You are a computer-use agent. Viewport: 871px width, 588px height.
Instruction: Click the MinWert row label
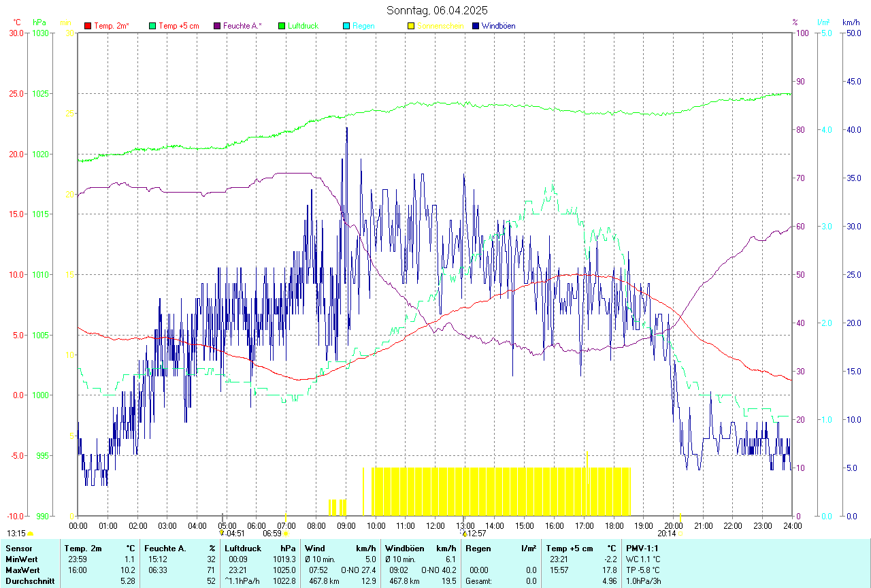pyautogui.click(x=21, y=559)
